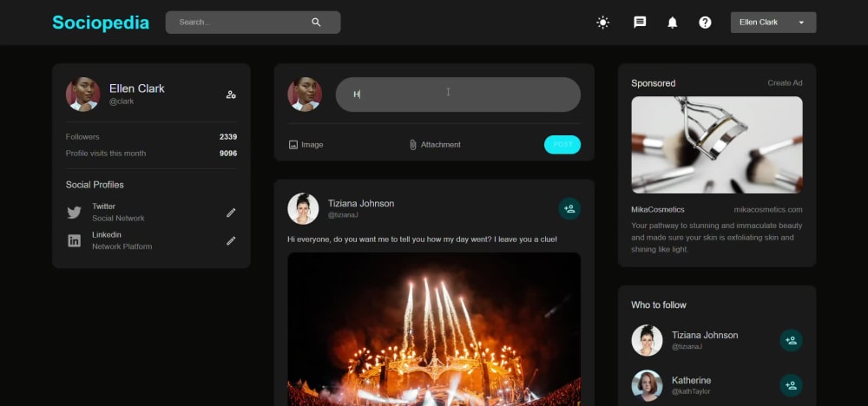
Task: Click profile visits value 9096
Action: coord(228,154)
